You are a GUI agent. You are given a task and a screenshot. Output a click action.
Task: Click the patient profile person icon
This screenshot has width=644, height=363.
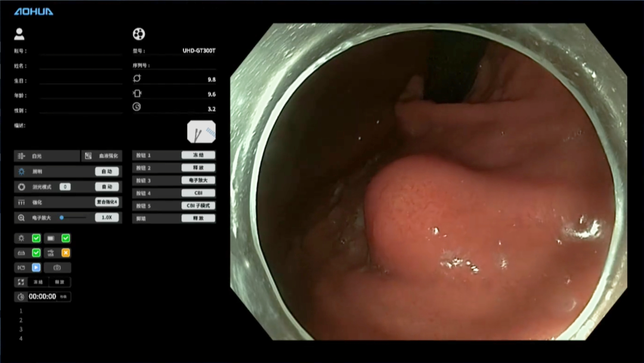coord(19,34)
